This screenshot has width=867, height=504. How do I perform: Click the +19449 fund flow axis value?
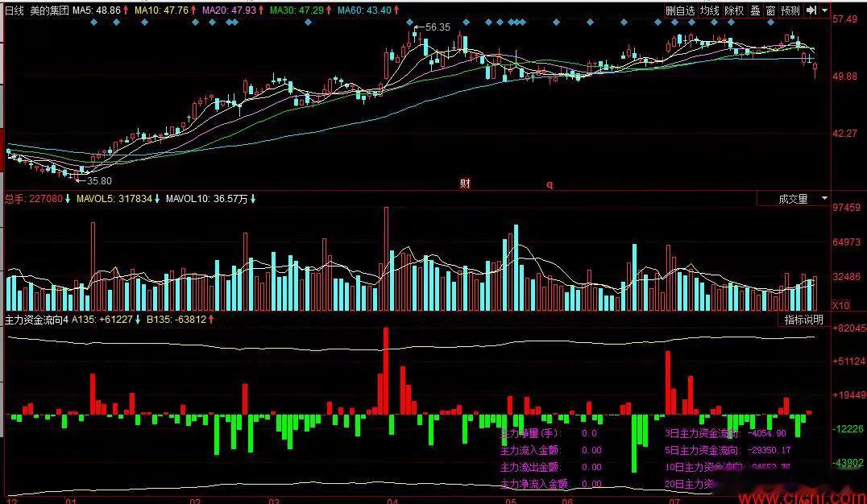tap(848, 395)
